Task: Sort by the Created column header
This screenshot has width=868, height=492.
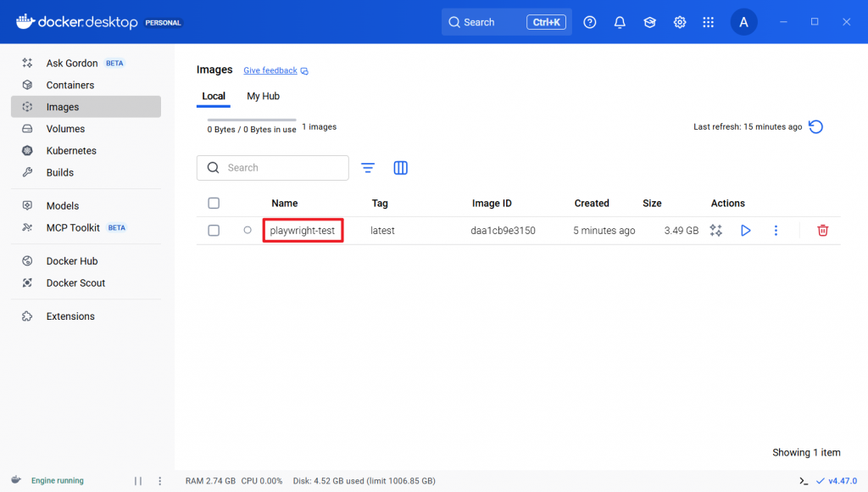Action: [591, 204]
